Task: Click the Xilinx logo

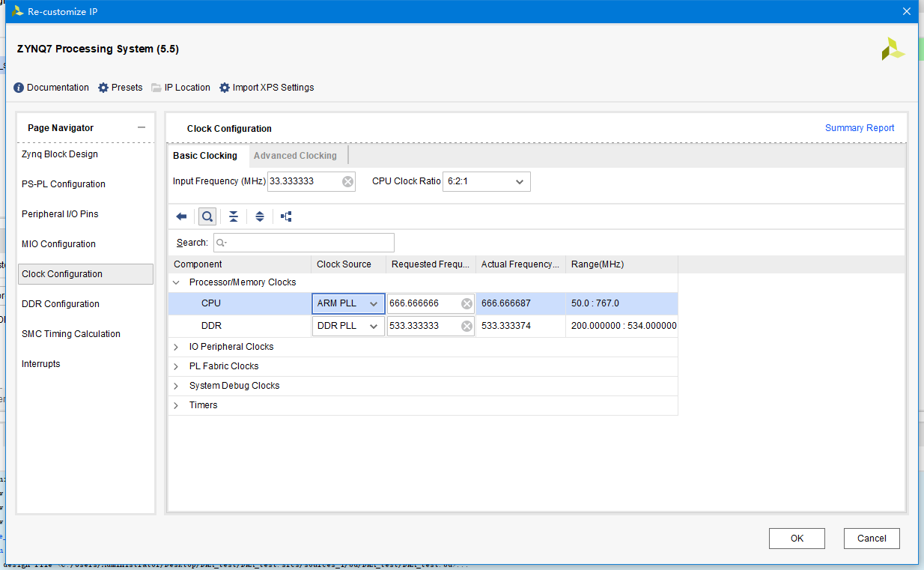Action: [893, 49]
